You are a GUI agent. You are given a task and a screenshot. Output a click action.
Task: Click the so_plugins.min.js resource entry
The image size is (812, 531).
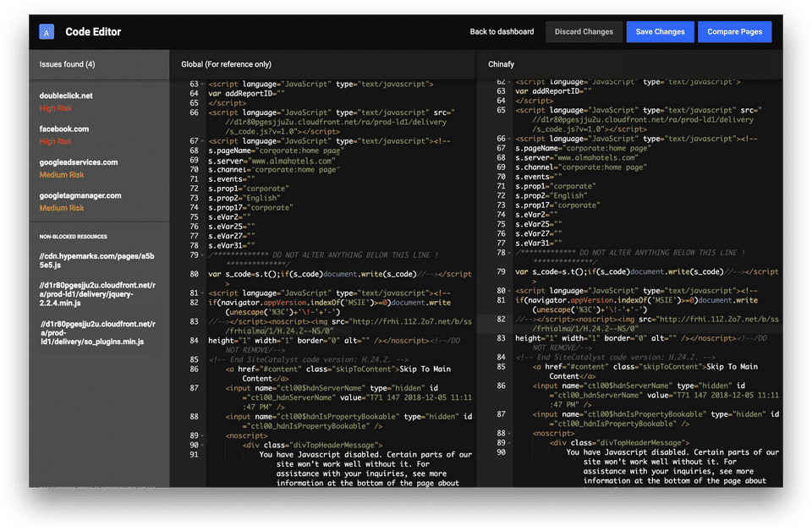(96, 332)
